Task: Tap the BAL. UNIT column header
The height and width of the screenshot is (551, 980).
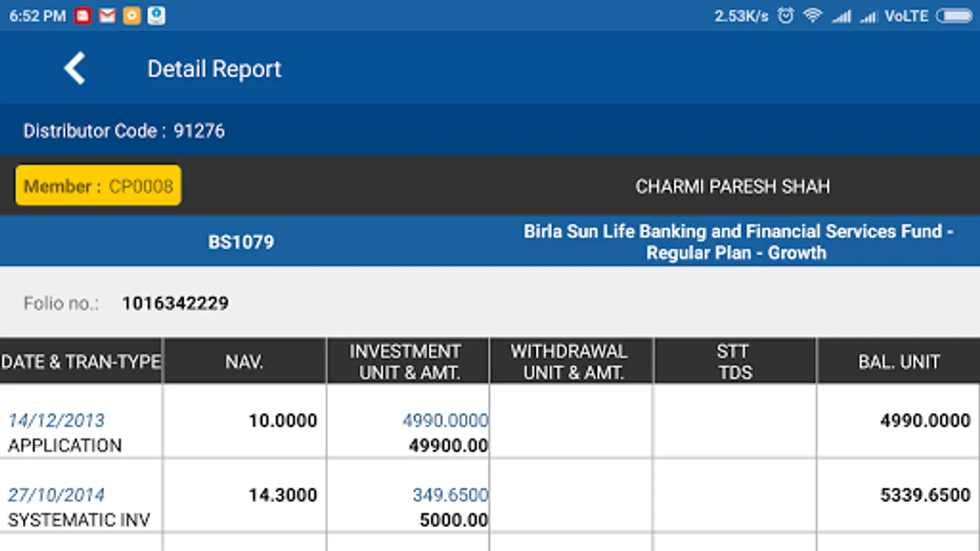Action: point(899,362)
